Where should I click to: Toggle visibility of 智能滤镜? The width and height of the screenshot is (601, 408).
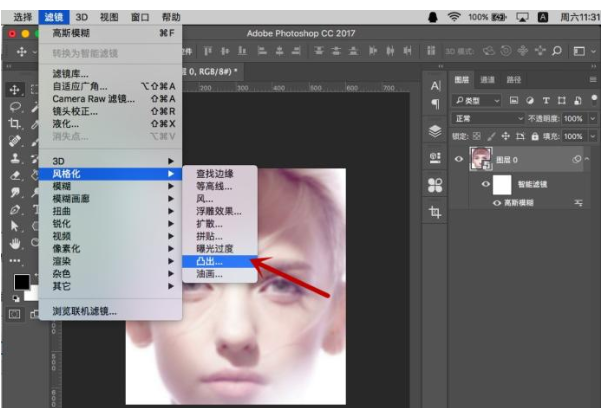(x=486, y=185)
